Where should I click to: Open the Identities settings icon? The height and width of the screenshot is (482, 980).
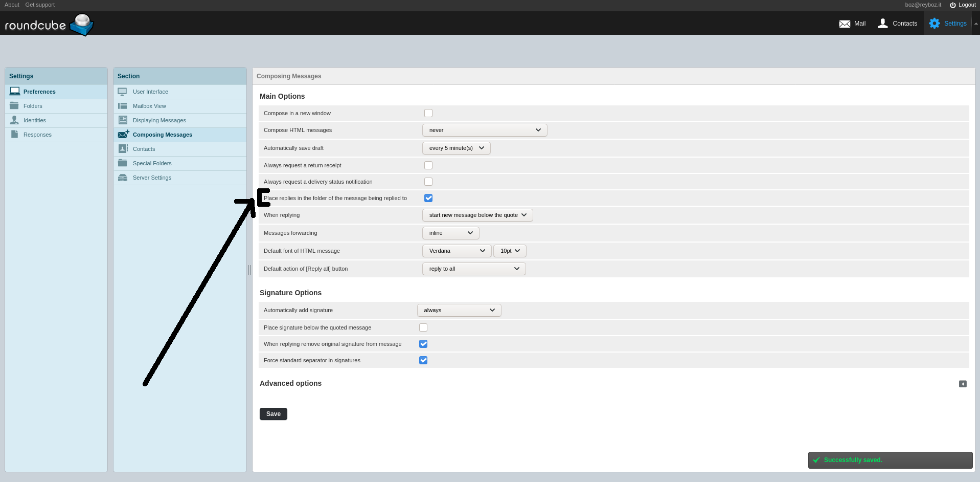(x=14, y=120)
